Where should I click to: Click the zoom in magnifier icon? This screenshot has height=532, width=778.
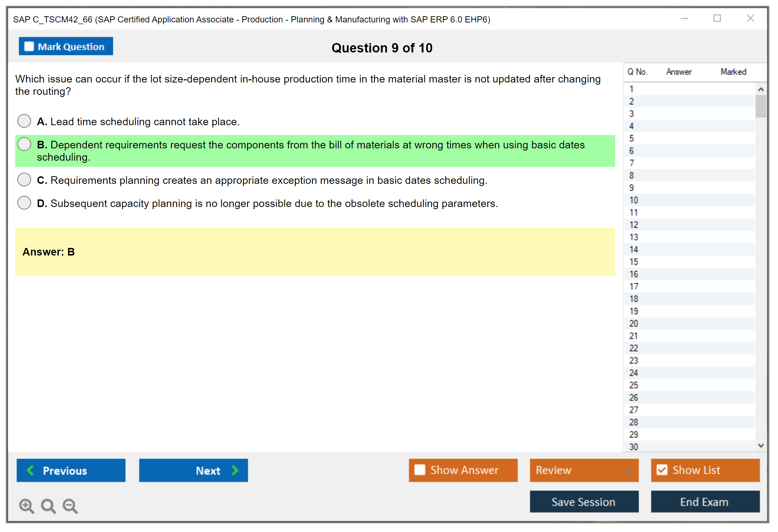click(x=26, y=506)
